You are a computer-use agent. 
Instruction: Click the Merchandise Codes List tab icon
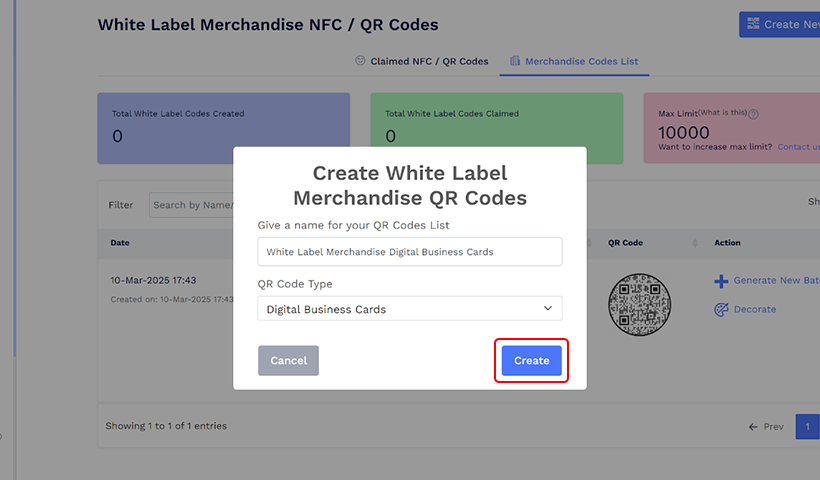515,61
